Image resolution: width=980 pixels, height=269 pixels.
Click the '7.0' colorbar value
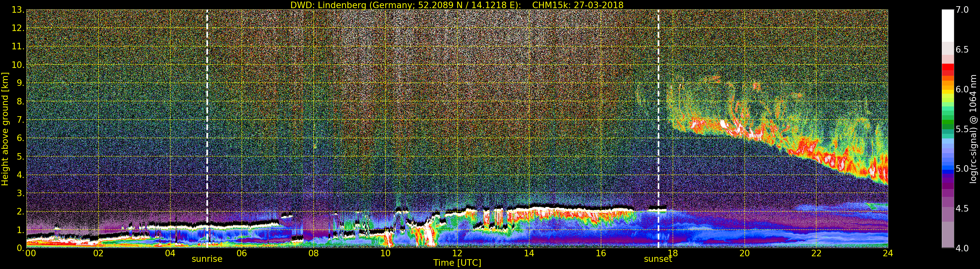[x=962, y=10]
